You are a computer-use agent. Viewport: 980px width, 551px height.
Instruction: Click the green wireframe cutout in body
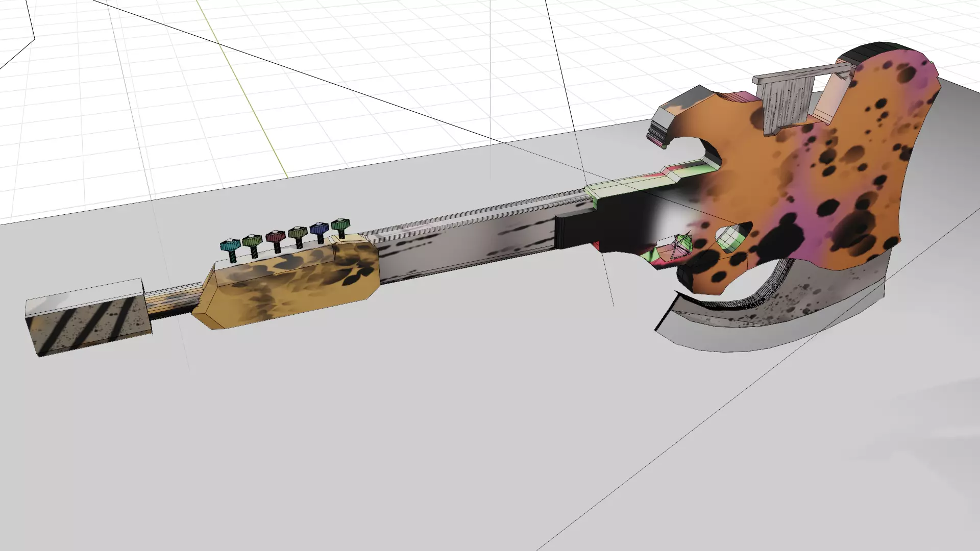click(732, 239)
